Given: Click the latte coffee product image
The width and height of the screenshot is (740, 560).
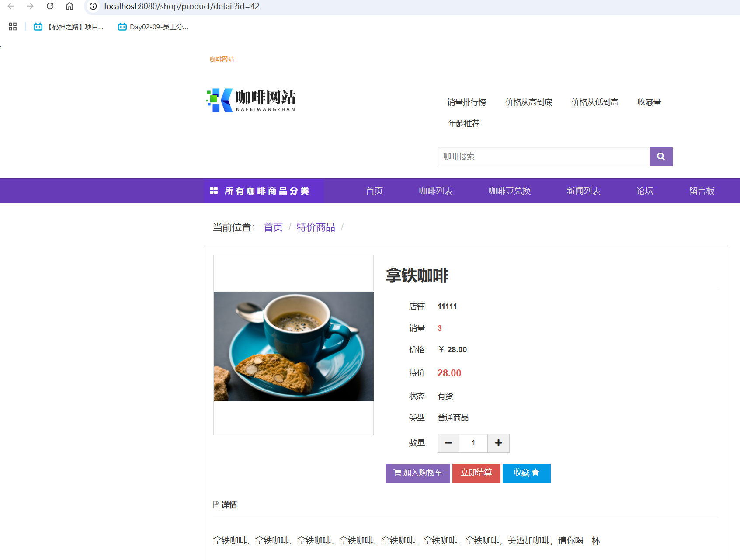Looking at the screenshot, I should 293,345.
